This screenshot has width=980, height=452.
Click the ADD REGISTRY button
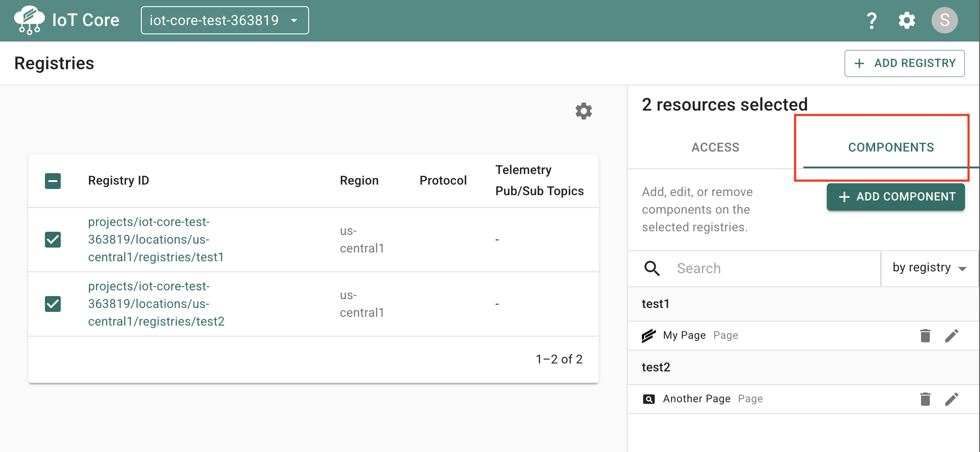click(904, 63)
